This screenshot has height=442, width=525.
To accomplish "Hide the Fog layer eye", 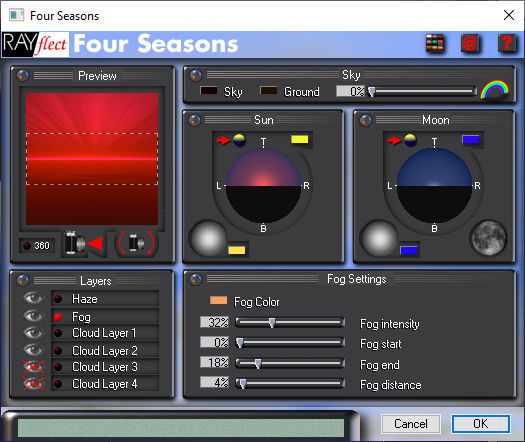I will 33,315.
